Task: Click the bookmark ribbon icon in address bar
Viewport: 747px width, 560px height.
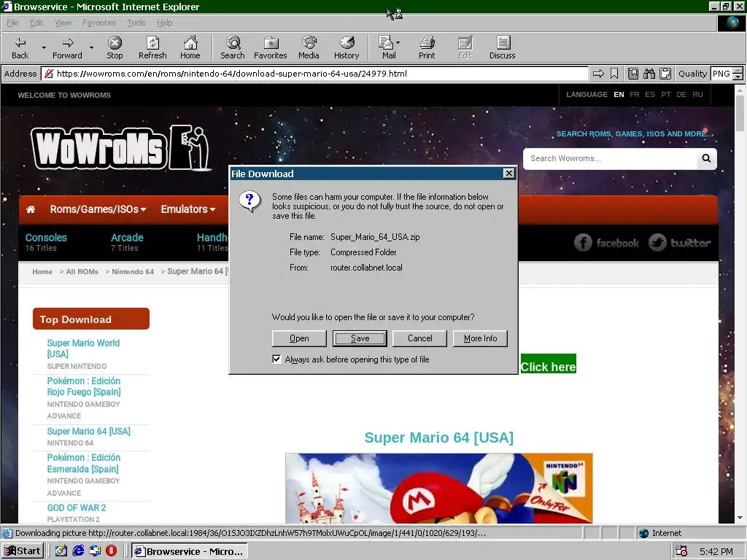Action: [x=614, y=74]
